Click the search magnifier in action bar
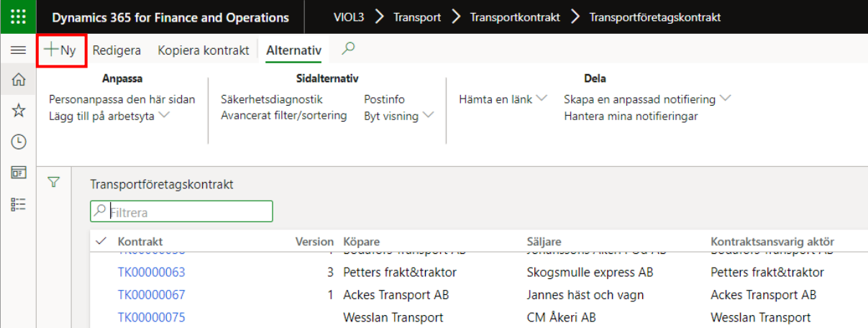 click(x=348, y=49)
